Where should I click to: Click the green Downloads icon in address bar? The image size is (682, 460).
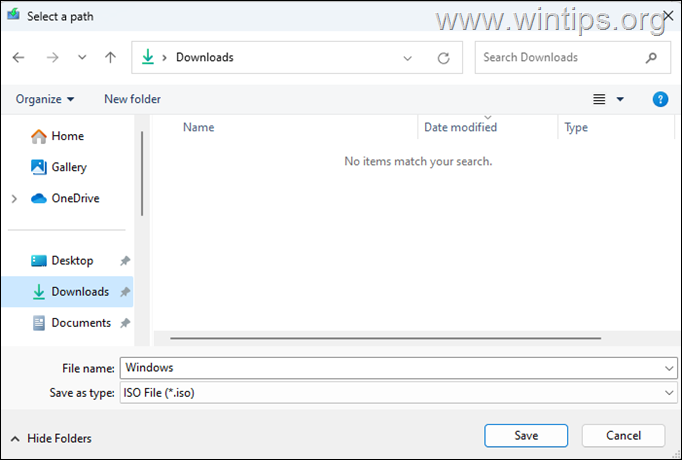[x=148, y=57]
